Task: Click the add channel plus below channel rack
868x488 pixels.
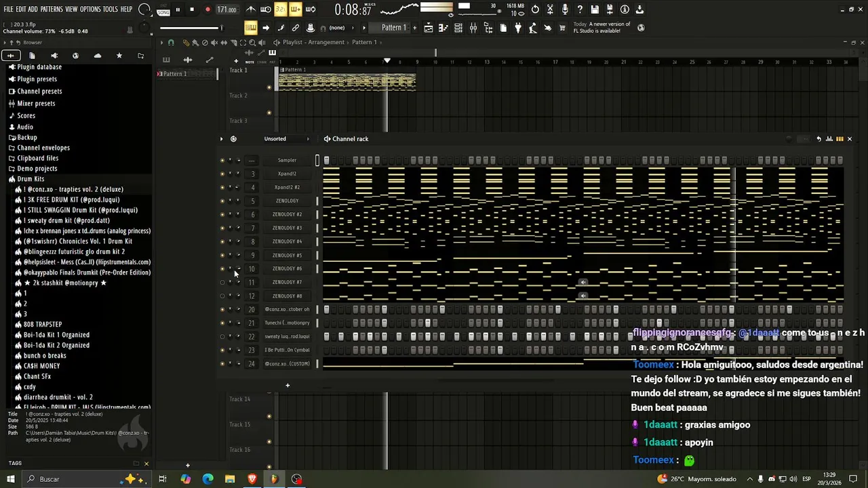Action: [x=288, y=386]
